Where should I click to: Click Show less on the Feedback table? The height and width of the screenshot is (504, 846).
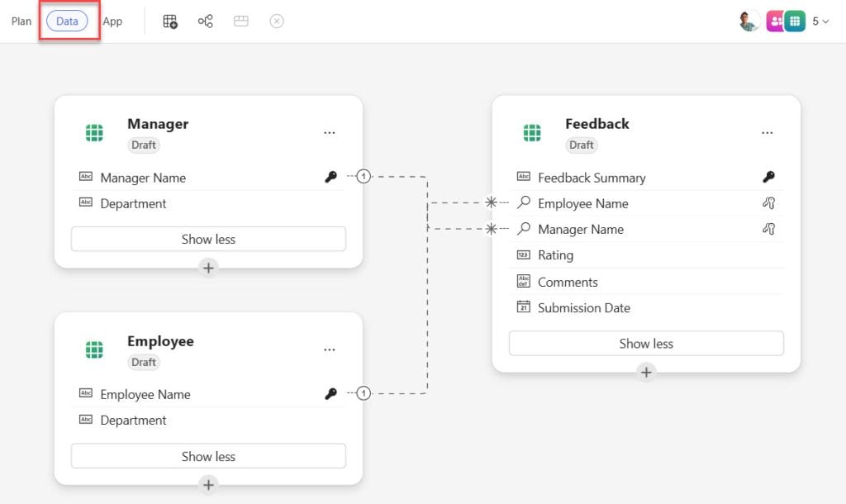[x=645, y=343]
